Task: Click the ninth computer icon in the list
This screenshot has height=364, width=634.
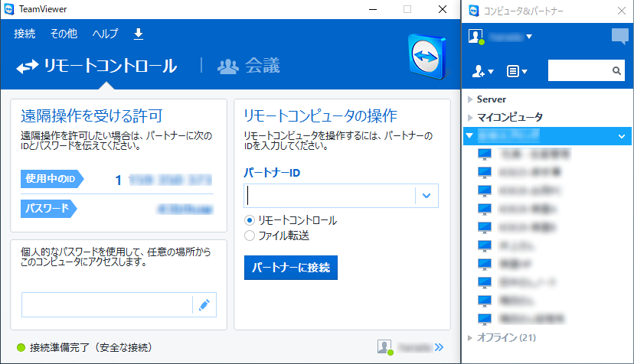Action: point(485,301)
